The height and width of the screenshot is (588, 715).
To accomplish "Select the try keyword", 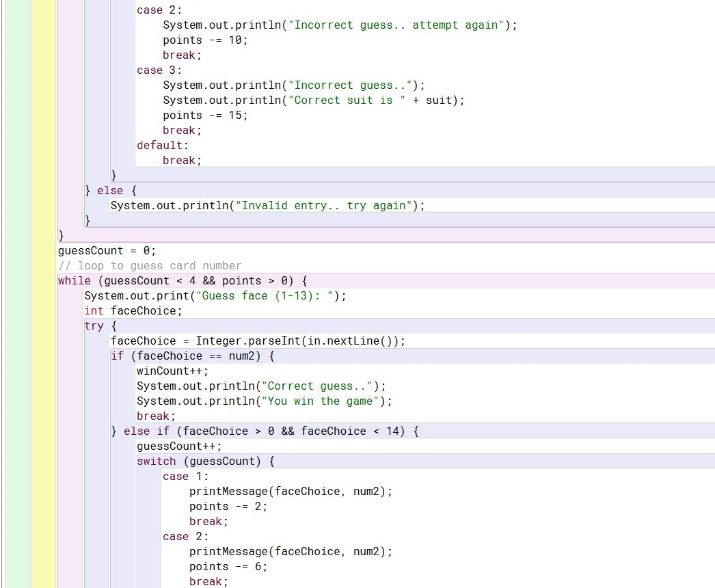I will tap(94, 325).
